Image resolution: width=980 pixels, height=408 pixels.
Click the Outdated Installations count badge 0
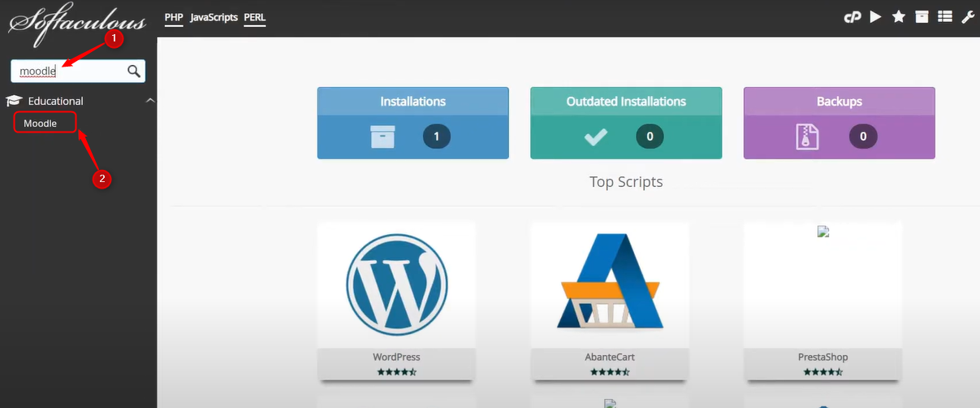click(x=650, y=137)
